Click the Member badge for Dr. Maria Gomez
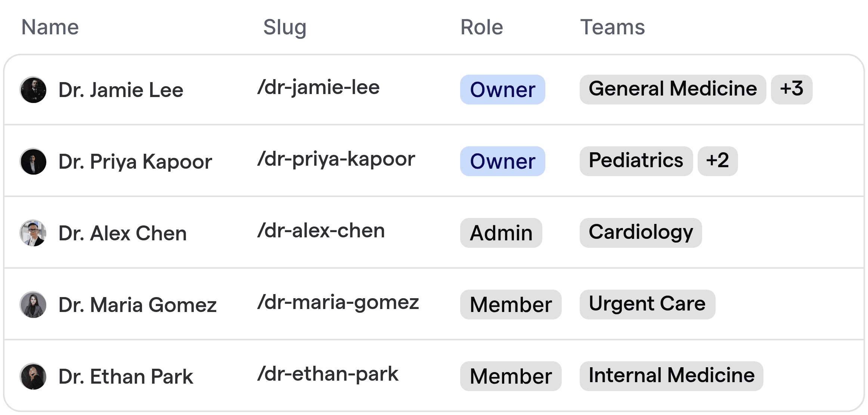This screenshot has width=868, height=415. click(x=511, y=305)
